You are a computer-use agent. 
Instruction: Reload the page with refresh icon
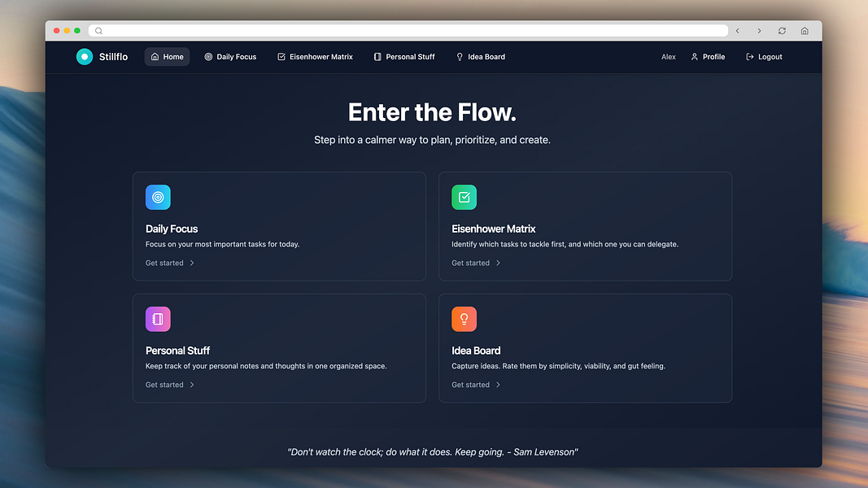(782, 31)
